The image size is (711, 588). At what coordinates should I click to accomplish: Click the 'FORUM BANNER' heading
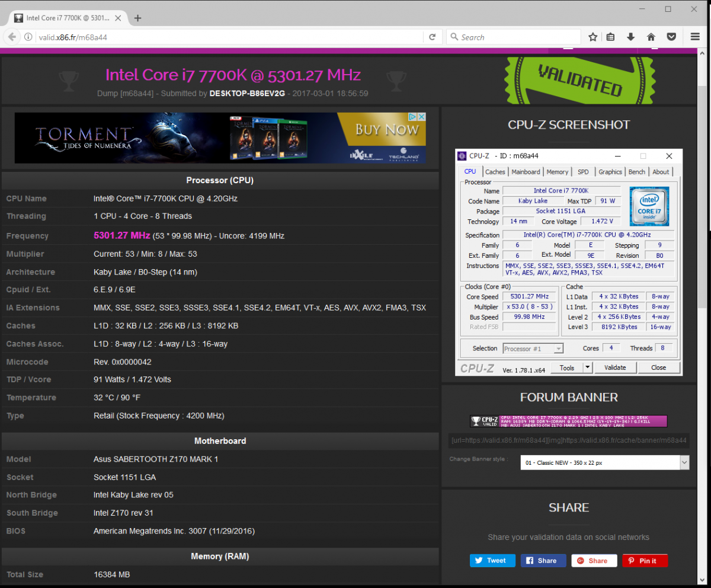tap(569, 398)
